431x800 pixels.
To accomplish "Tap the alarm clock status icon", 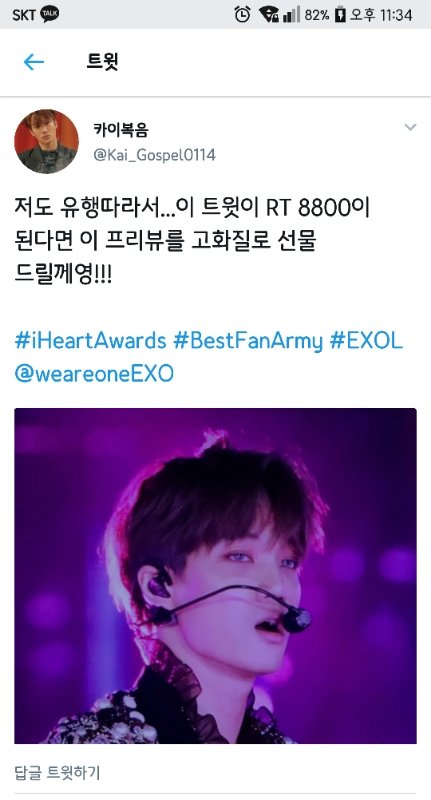I will tap(242, 15).
